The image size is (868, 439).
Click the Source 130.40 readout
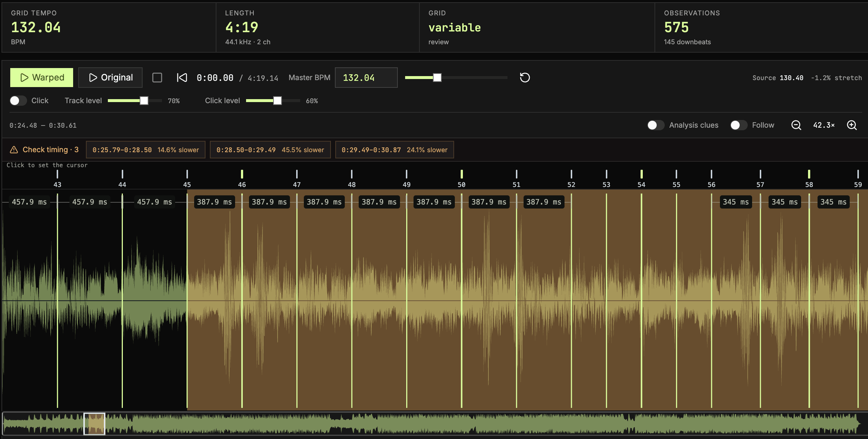(x=778, y=78)
